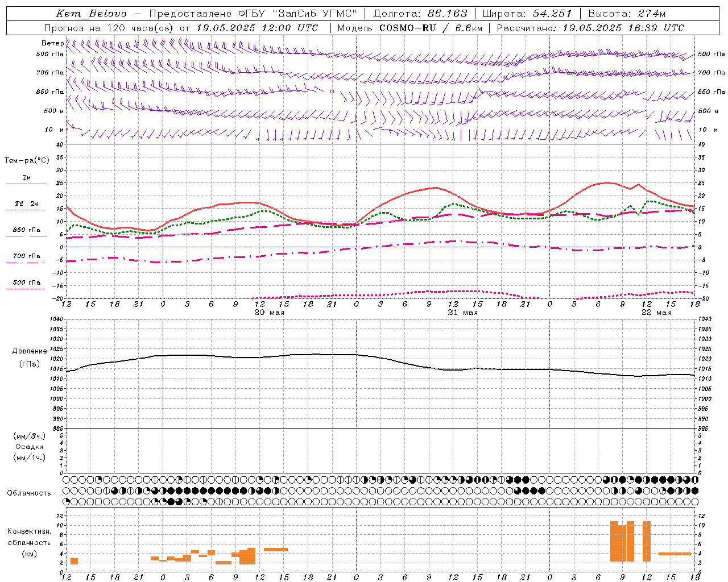Click the Широта: 54.251 value
The width and height of the screenshot is (728, 582).
point(527,14)
